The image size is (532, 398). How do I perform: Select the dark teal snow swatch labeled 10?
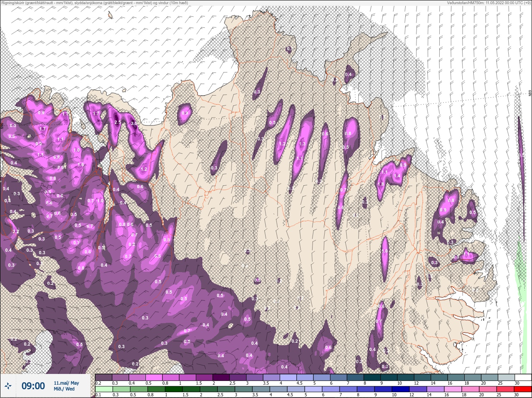[x=406, y=378]
